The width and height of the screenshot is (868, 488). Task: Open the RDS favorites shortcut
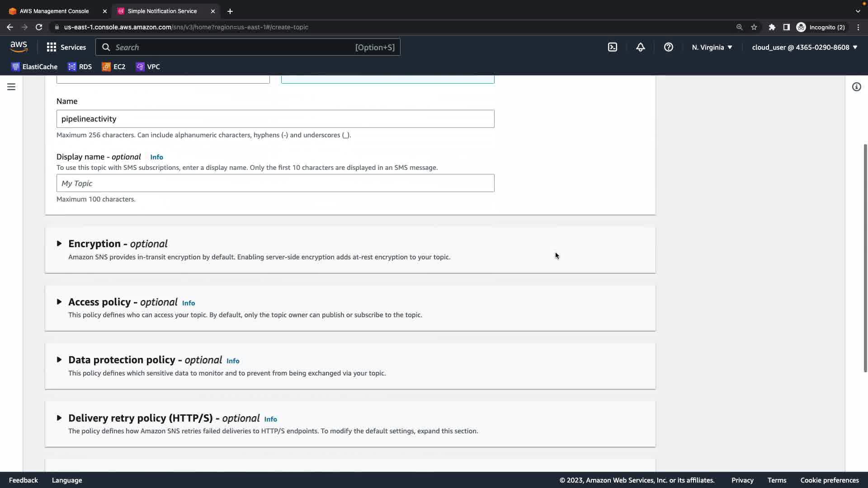pos(80,67)
